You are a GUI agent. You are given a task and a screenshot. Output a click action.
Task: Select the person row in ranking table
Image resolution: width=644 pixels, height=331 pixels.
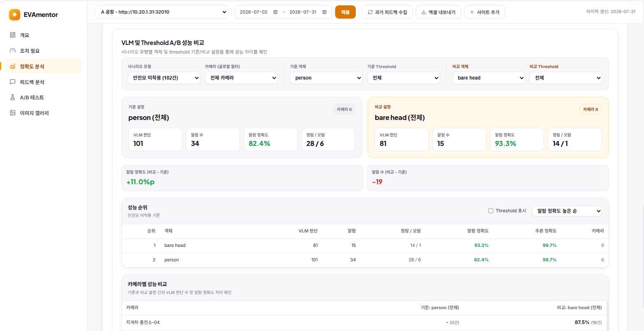tap(365, 260)
